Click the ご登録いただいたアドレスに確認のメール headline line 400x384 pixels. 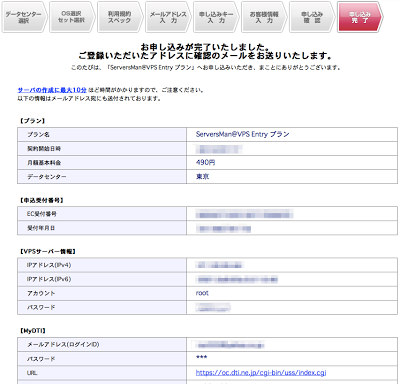pyautogui.click(x=205, y=56)
